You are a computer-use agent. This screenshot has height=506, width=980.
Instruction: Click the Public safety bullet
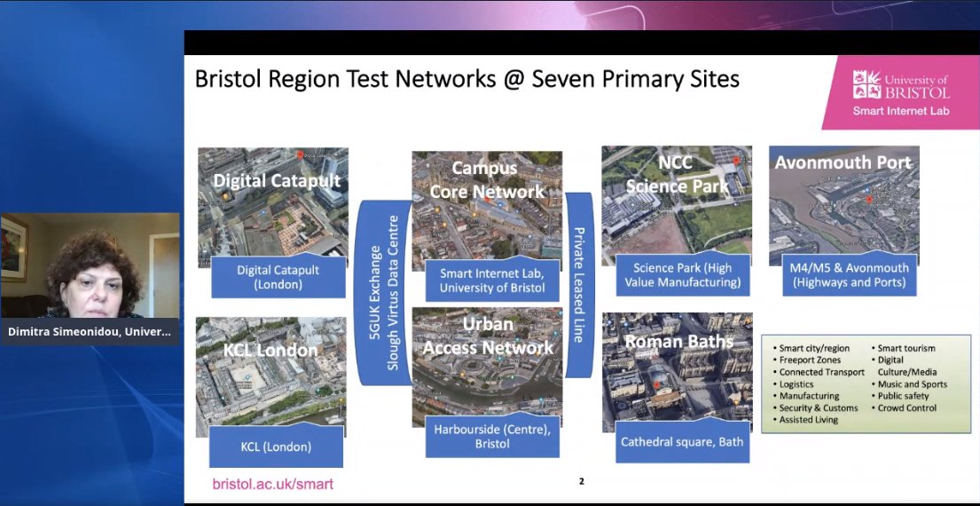(x=900, y=396)
